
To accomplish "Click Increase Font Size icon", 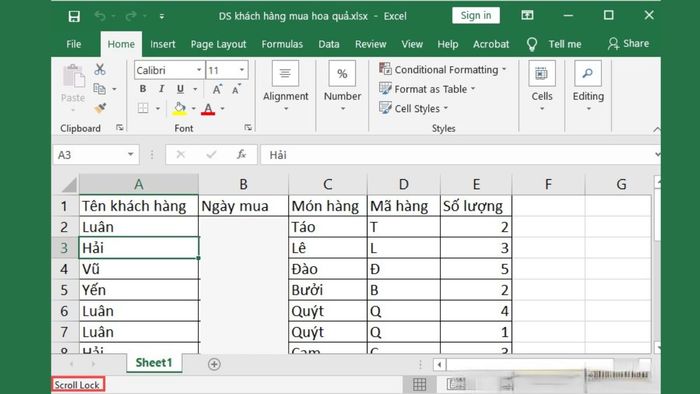I will 217,89.
